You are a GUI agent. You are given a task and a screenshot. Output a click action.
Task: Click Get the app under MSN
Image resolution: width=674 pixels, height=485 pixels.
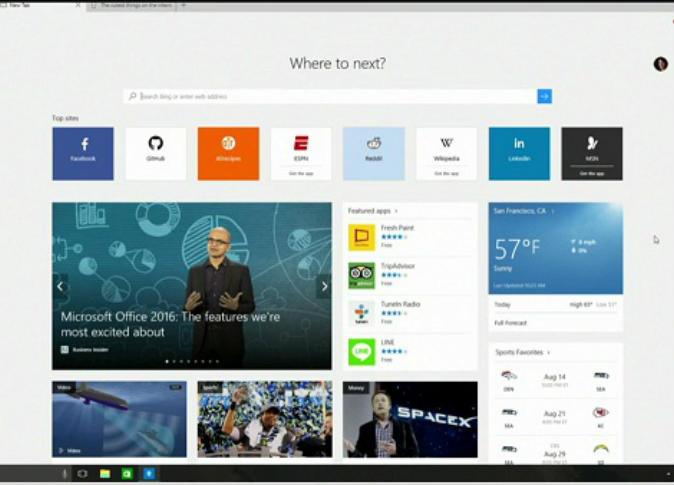click(592, 173)
